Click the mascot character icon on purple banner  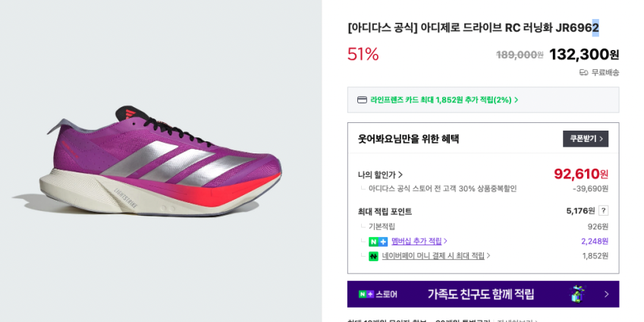coord(578,294)
